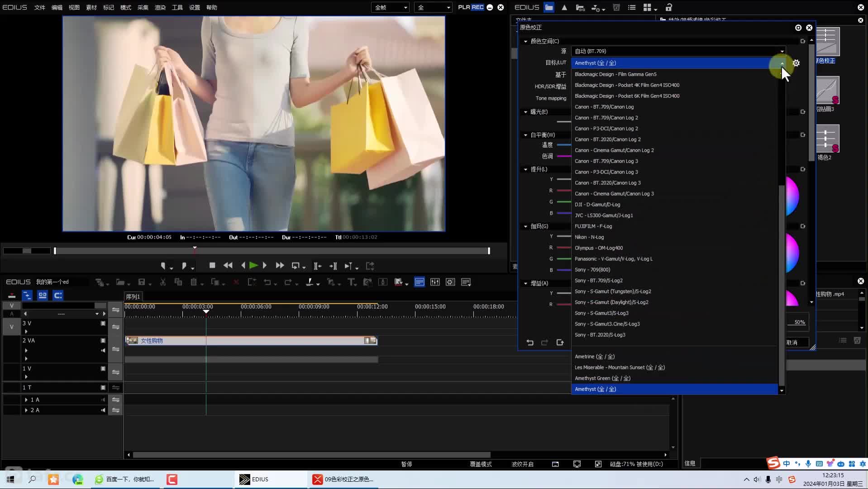Collapse the 增益(A) section
Screen dimensions: 868x489
525,283
